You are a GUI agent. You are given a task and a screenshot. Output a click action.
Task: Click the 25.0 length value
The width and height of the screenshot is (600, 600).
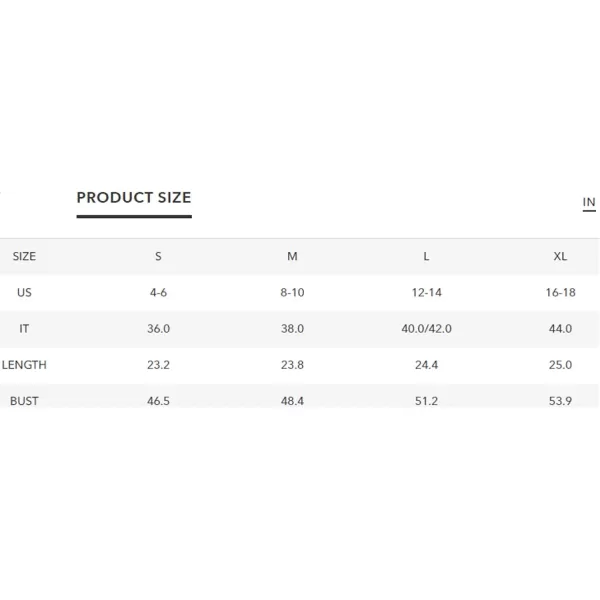point(561,365)
